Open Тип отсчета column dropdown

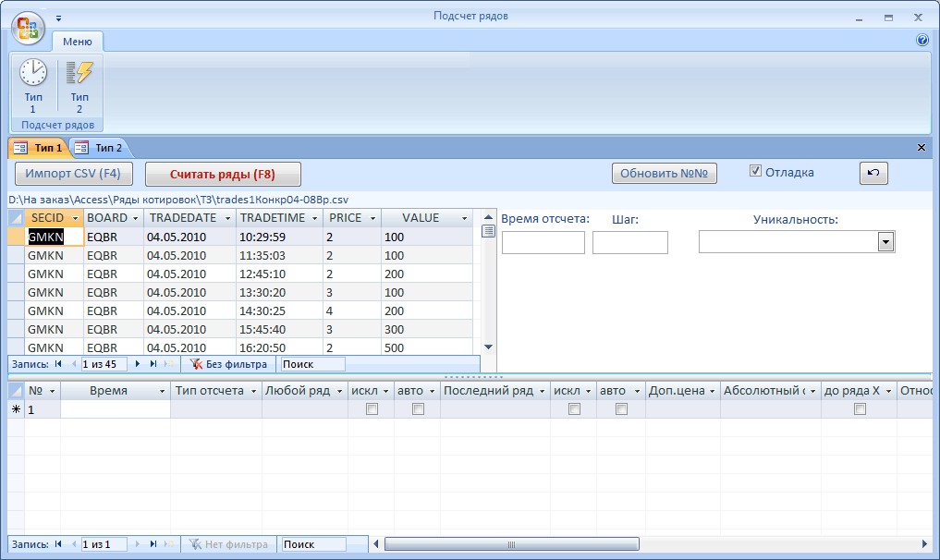coord(253,391)
